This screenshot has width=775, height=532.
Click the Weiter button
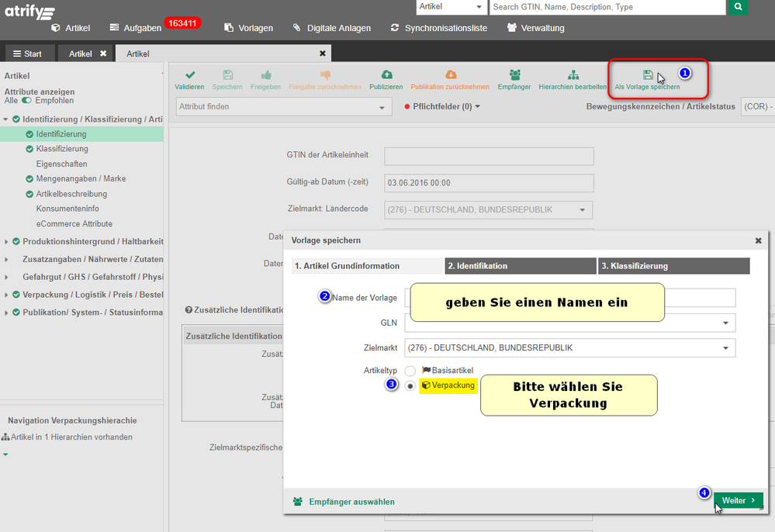tap(739, 500)
